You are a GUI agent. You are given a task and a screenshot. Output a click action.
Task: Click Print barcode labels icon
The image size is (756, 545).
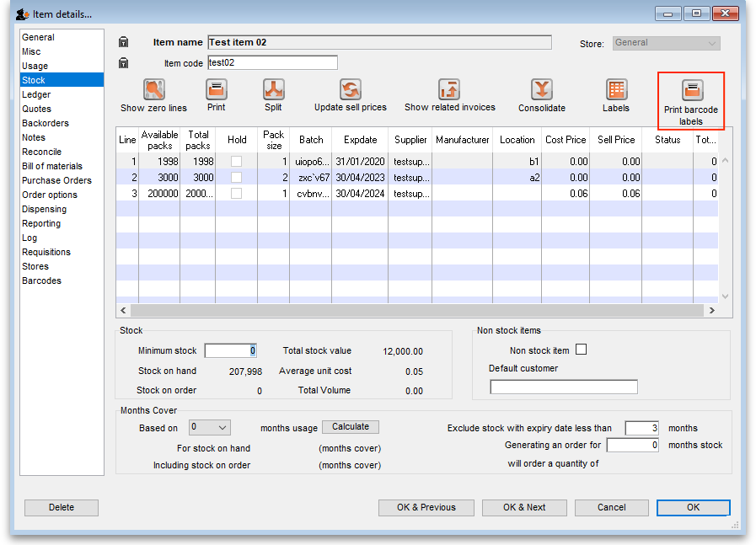coord(691,91)
